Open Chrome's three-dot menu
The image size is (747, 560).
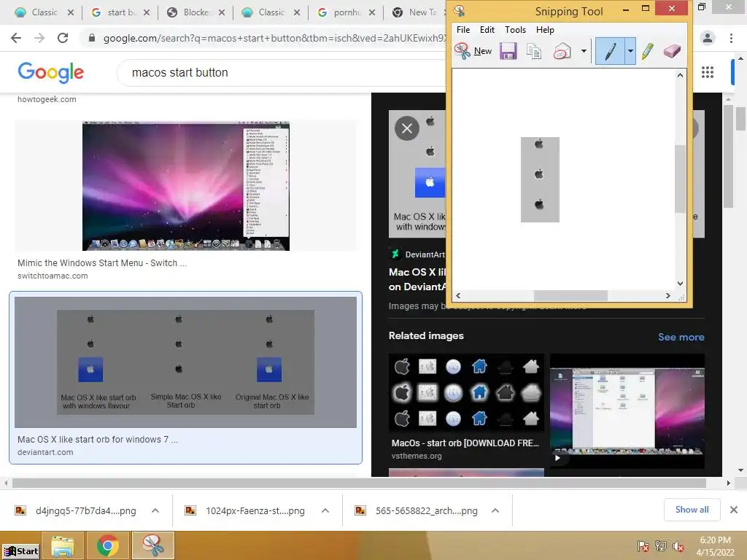[731, 38]
